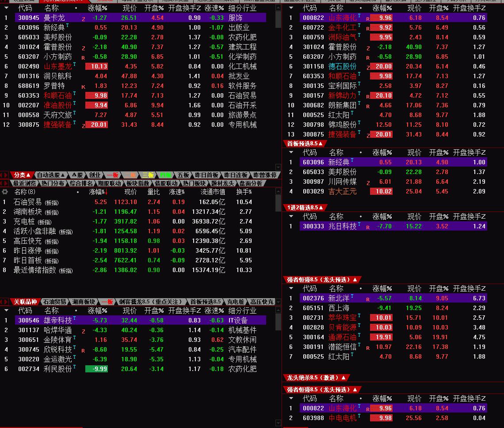
Task: Click the Z marker on the 曼卡龙 row
Action: [84, 19]
